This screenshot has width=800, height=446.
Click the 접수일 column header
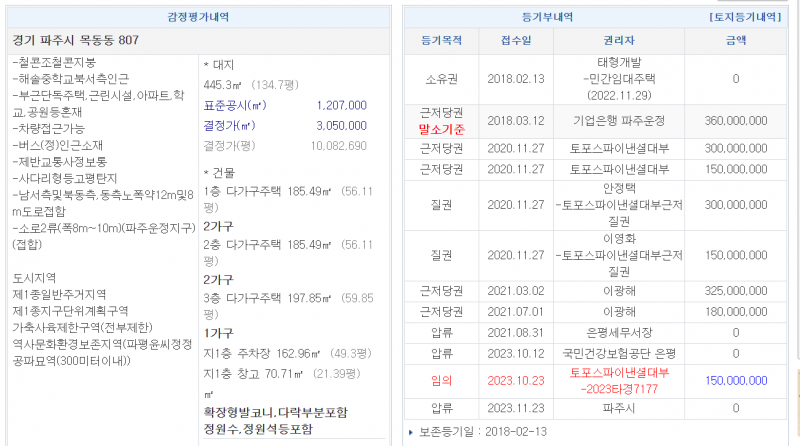pos(516,41)
